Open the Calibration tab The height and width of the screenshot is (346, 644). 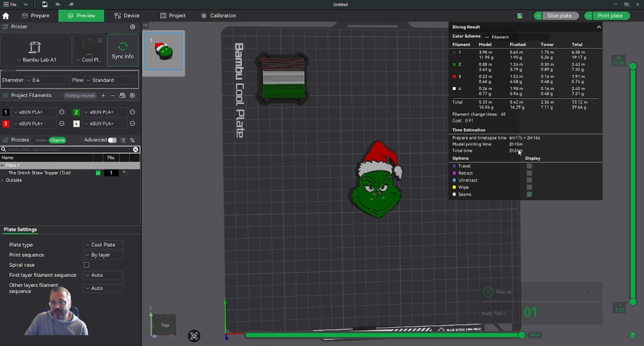[x=219, y=16]
